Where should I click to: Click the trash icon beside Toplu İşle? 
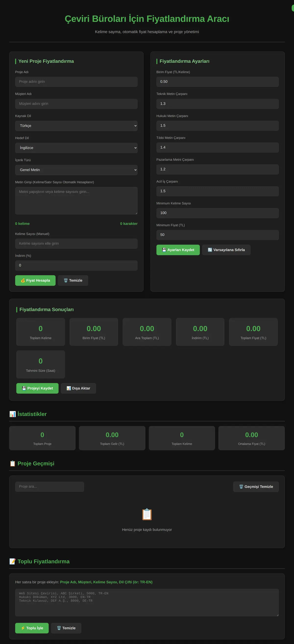point(59,628)
